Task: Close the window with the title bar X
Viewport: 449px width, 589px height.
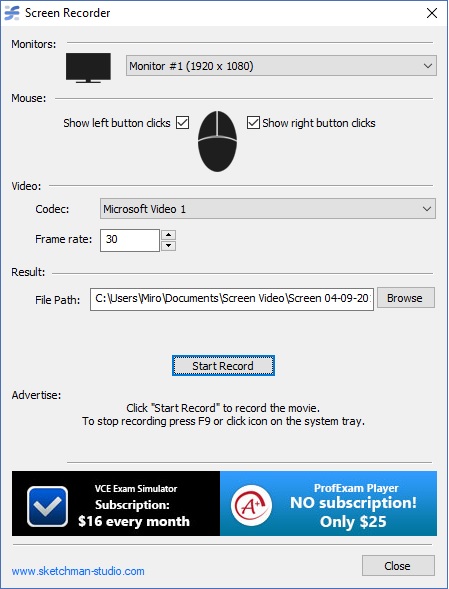Action: pos(432,13)
